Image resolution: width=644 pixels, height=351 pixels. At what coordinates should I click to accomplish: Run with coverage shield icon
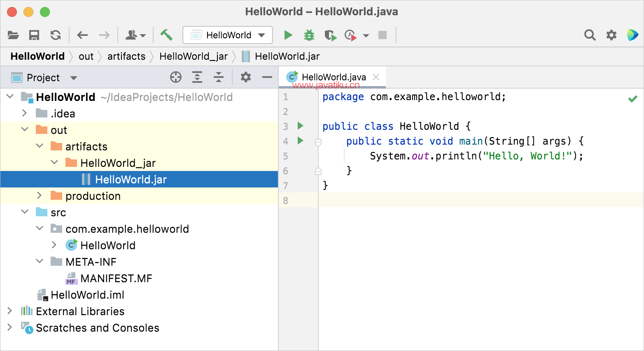click(x=330, y=35)
